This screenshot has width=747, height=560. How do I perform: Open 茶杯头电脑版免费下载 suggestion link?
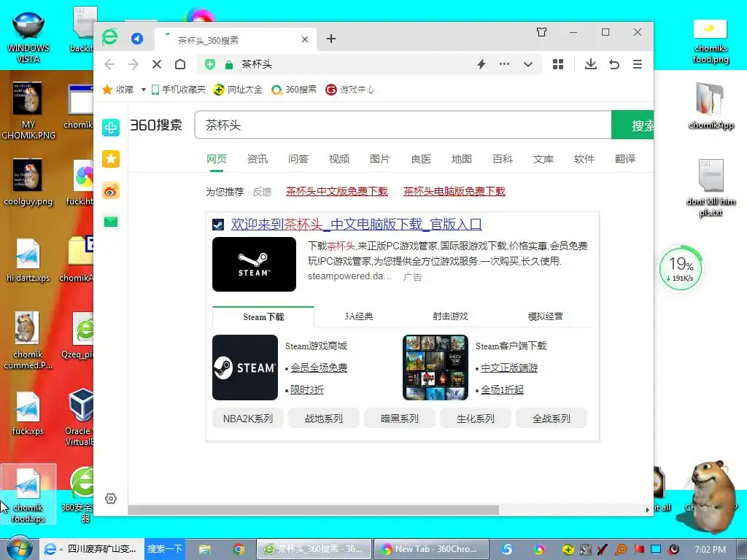pyautogui.click(x=454, y=192)
